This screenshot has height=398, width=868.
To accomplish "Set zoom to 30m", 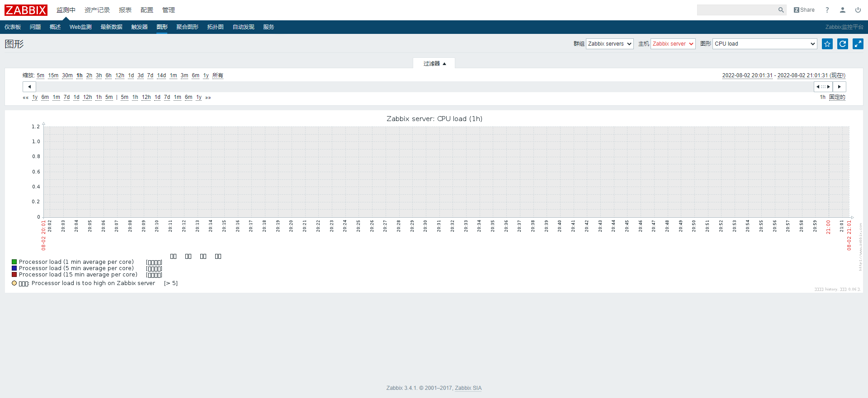I will click(x=67, y=75).
